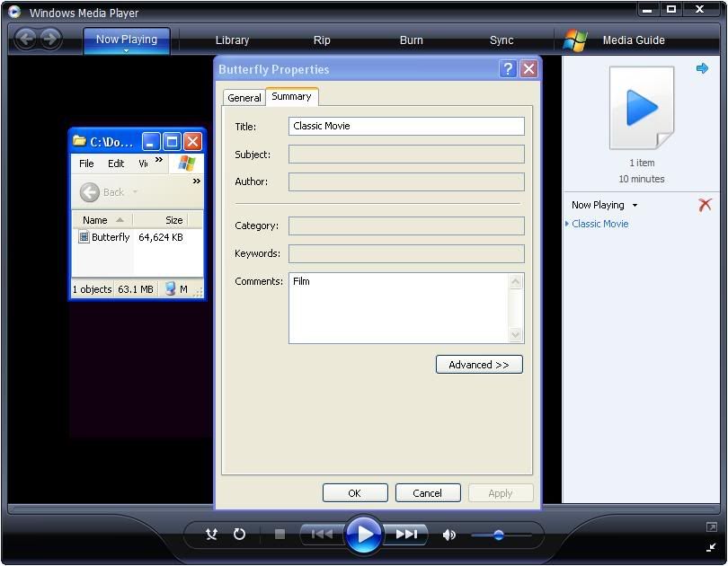Expand hidden menus chevron in Explorer menu bar
Screen dimensions: 728x566
159,160
